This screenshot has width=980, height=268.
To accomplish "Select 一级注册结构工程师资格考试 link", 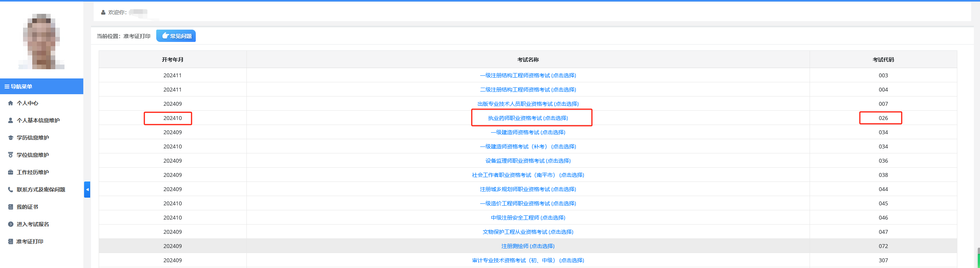I will 528,75.
